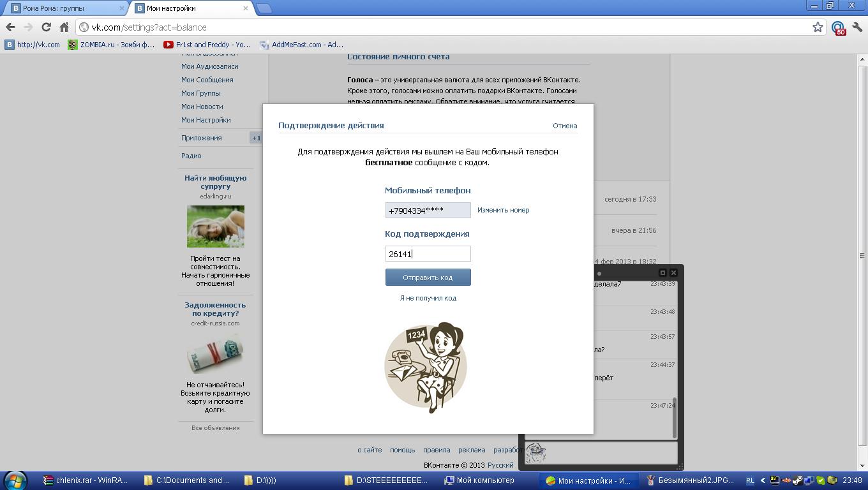Maximize the chat popup window
Image resolution: width=868 pixels, height=490 pixels.
(662, 273)
